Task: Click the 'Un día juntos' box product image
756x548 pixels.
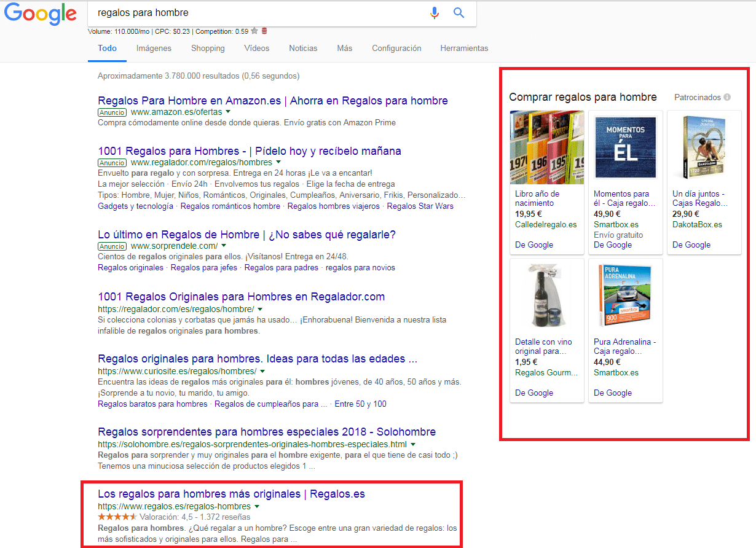Action: (704, 147)
